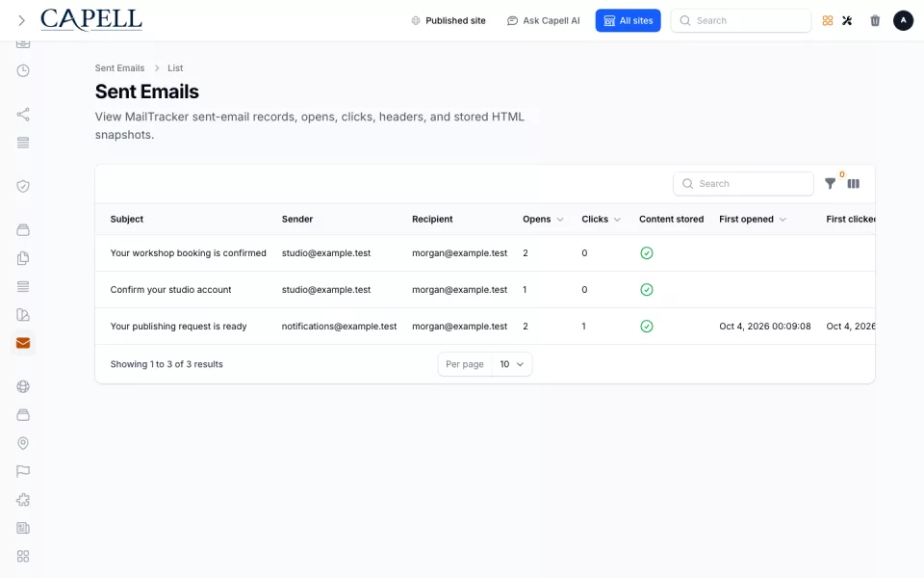
Task: Open the user avatar menu labeled A
Action: pos(903,20)
